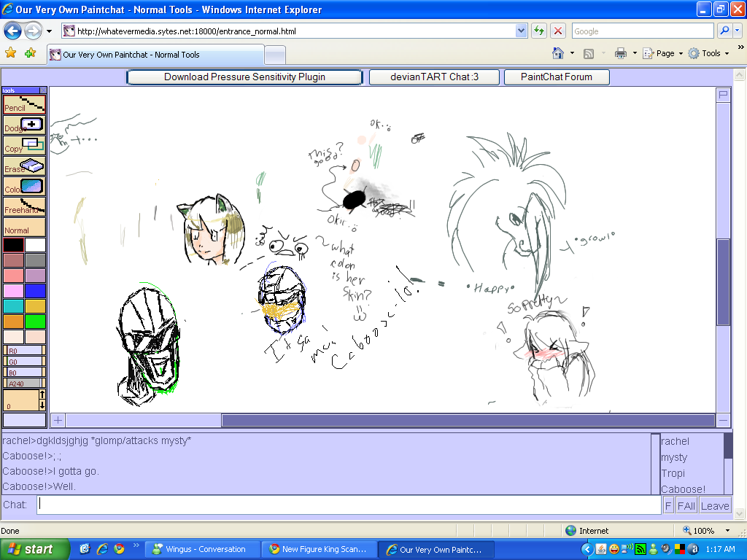This screenshot has width=747, height=560.
Task: Expand the address bar history dropdown
Action: click(521, 31)
